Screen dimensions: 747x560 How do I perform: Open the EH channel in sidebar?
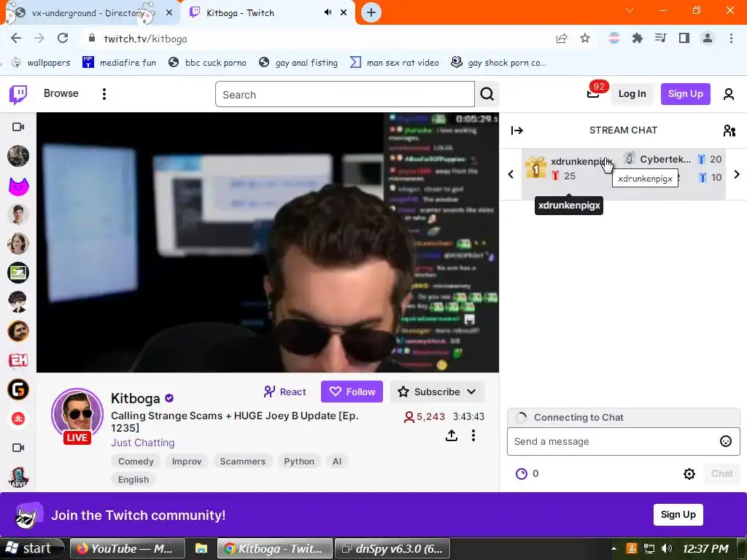[x=18, y=360]
